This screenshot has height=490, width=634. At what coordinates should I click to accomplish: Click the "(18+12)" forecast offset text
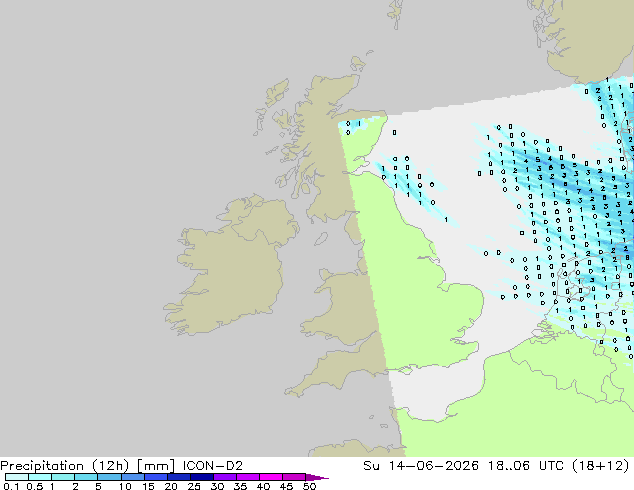(x=601, y=466)
